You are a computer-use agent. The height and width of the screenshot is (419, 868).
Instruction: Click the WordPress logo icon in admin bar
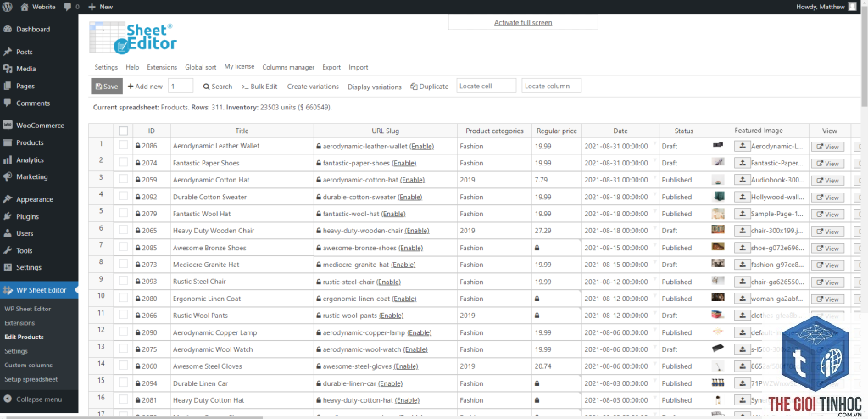(8, 7)
